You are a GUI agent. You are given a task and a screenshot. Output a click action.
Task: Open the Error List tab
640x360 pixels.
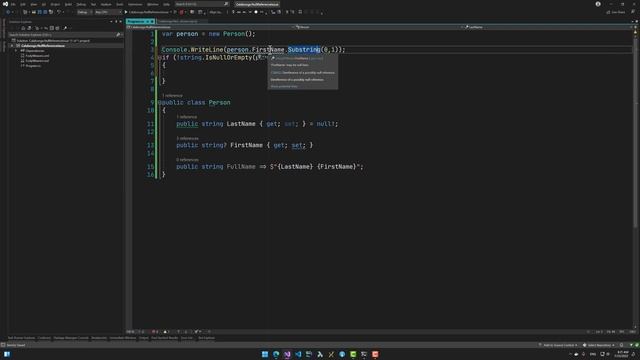187,338
